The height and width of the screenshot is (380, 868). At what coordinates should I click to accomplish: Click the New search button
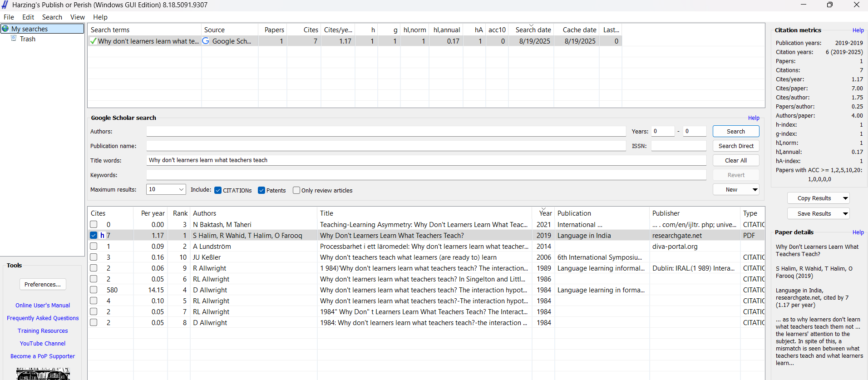tap(732, 190)
